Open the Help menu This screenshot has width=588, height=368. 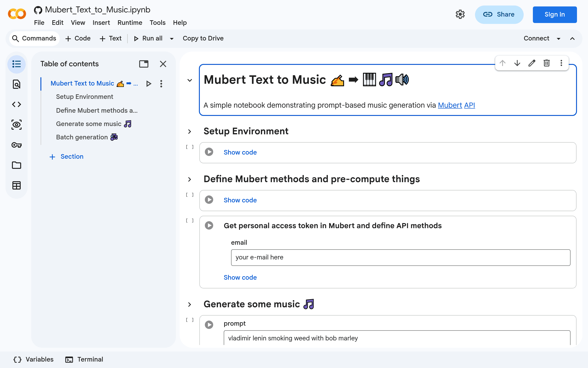coord(180,23)
